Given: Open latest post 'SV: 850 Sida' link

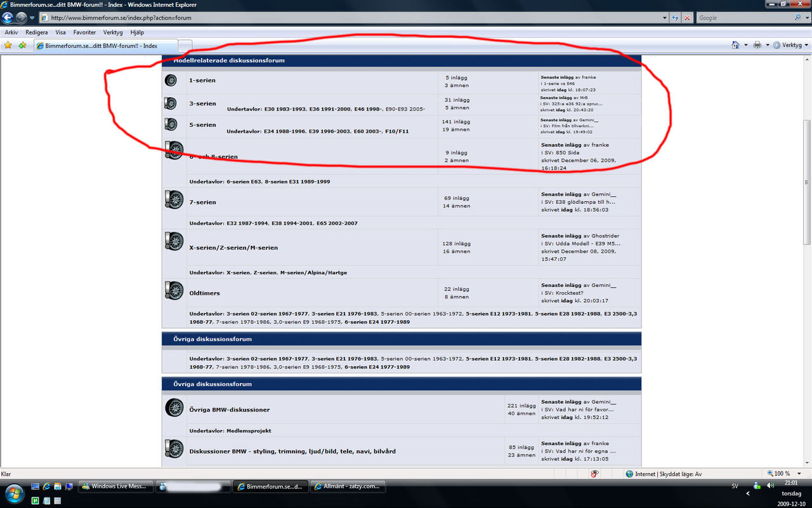Looking at the screenshot, I should [563, 152].
